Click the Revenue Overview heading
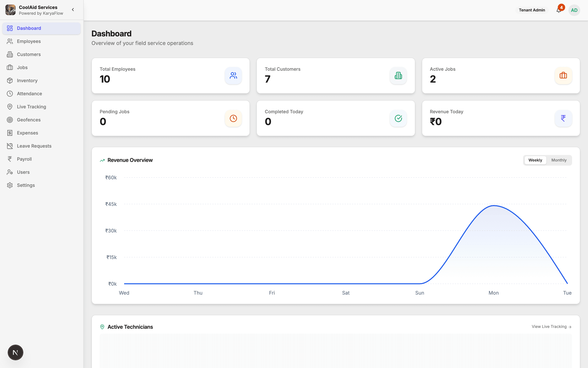 click(x=130, y=160)
